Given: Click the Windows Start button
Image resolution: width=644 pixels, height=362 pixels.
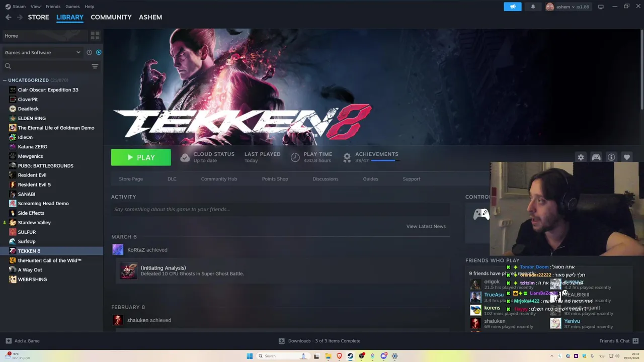Looking at the screenshot, I should pos(250,356).
